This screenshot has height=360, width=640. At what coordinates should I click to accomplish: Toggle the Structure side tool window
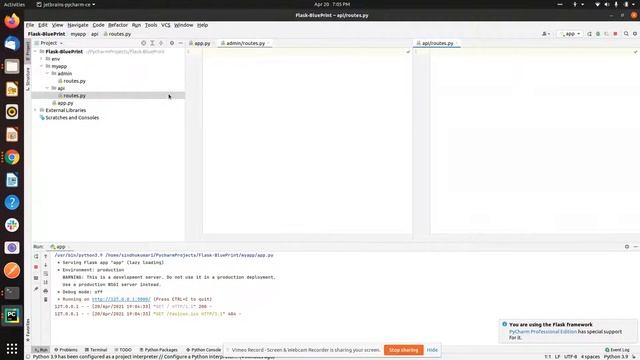(28, 79)
